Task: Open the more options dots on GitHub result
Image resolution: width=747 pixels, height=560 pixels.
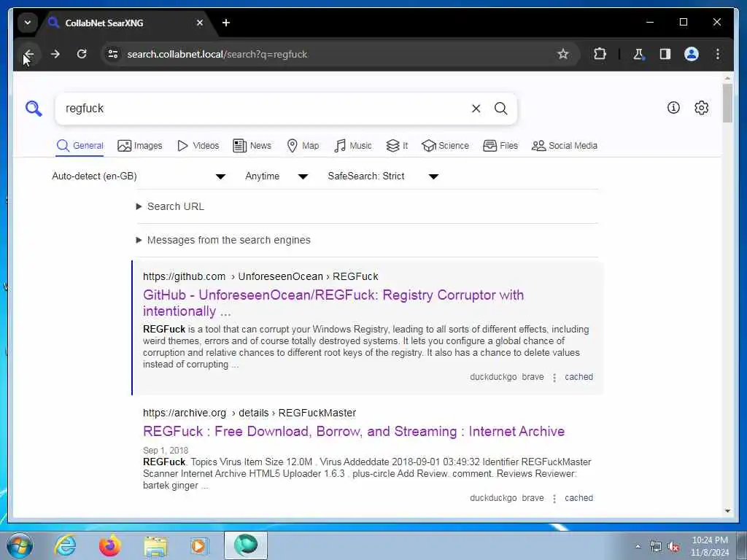Action: [x=554, y=378]
